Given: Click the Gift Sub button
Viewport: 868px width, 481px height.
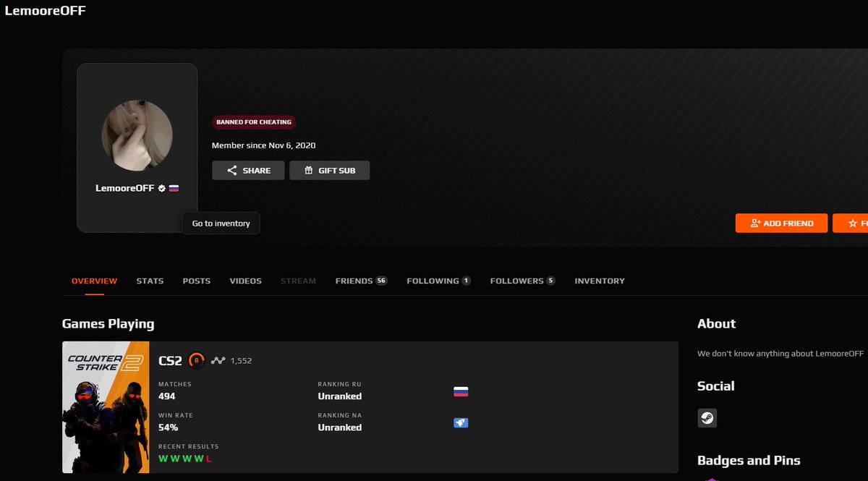Looking at the screenshot, I should pos(329,171).
